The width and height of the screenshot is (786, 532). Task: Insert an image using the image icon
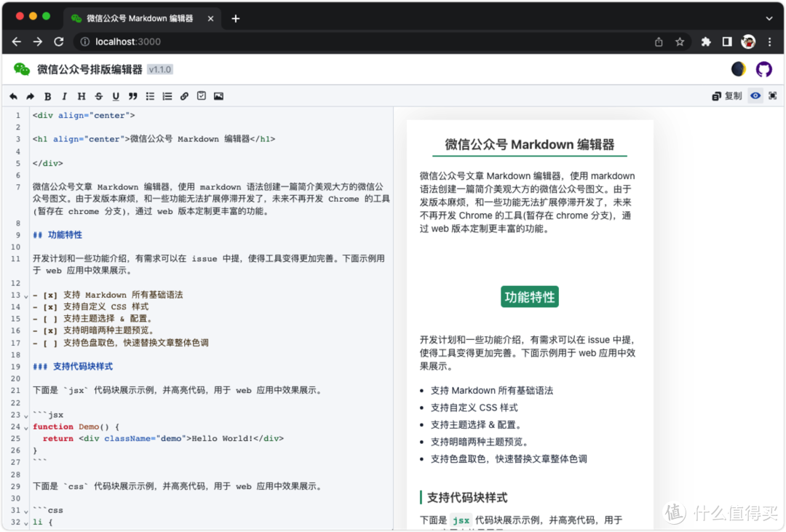pos(218,96)
